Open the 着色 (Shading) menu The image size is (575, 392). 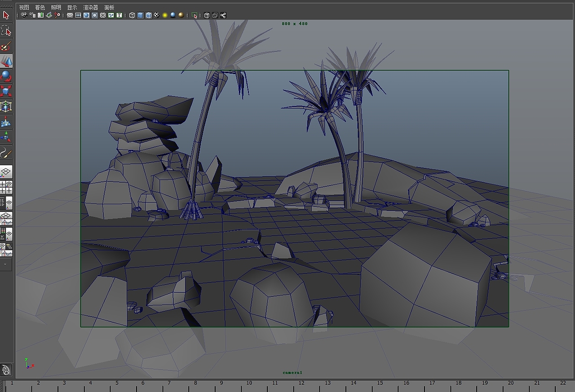pos(40,8)
